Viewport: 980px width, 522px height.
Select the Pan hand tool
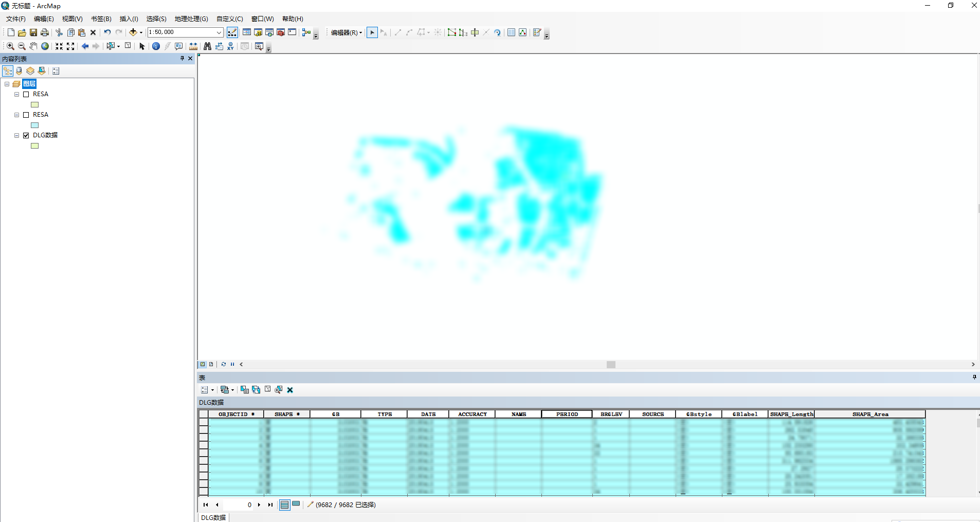pos(33,46)
